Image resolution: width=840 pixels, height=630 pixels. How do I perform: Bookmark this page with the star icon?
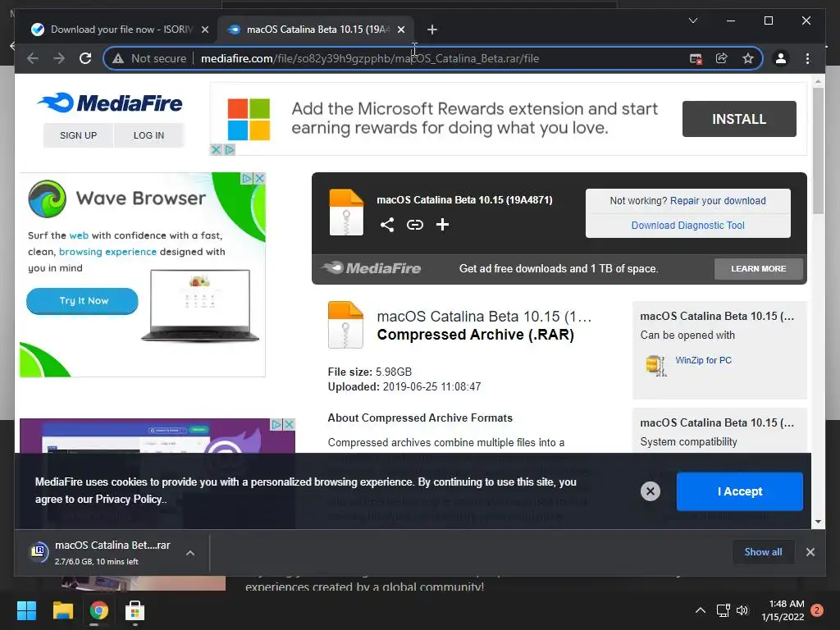[748, 58]
